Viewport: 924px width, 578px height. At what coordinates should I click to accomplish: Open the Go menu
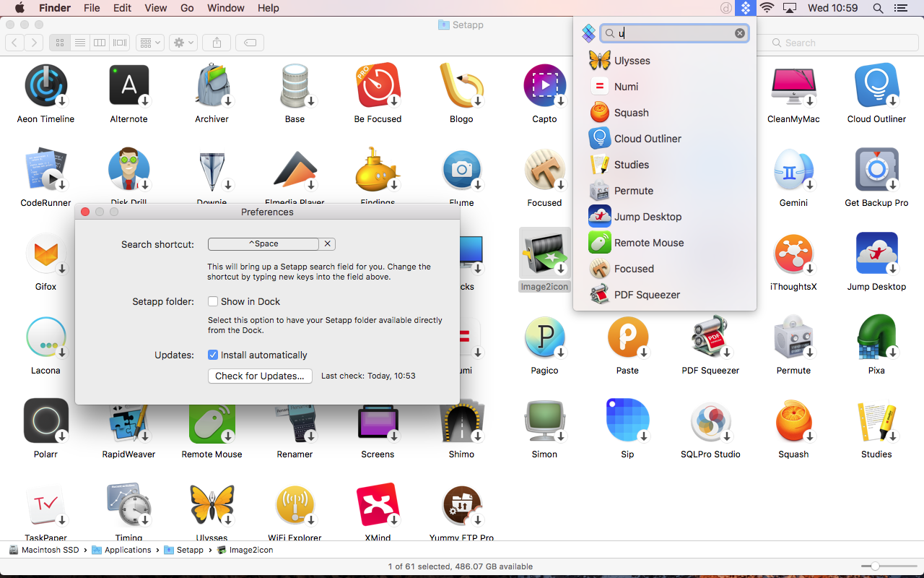pyautogui.click(x=187, y=8)
